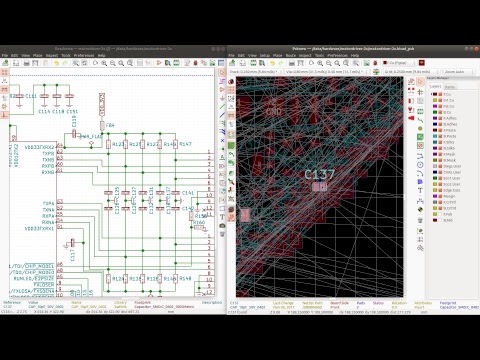Image resolution: width=480 pixels, height=360 pixels.
Task: Open the Track width dropdown
Action: point(256,72)
